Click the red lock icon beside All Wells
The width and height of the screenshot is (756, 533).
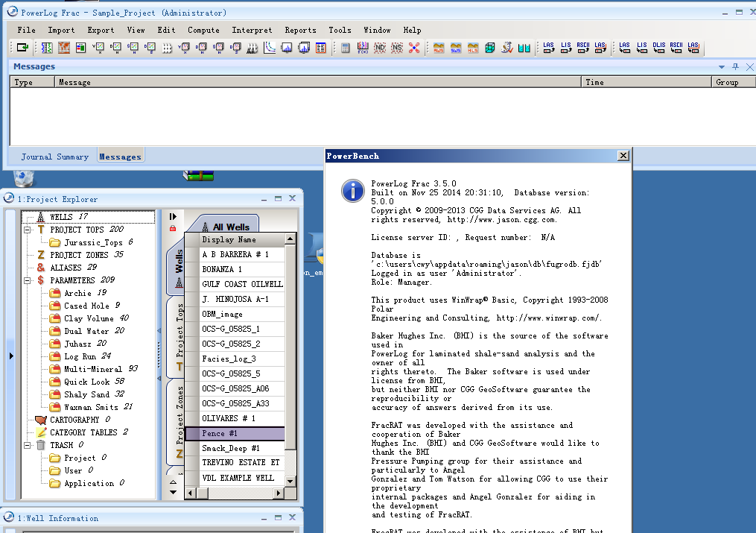tap(173, 228)
